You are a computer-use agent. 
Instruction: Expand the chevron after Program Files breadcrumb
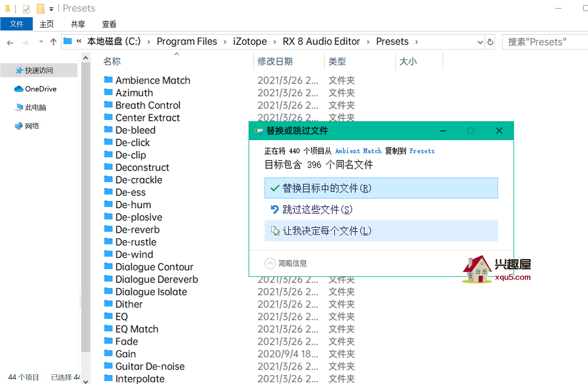coord(225,42)
